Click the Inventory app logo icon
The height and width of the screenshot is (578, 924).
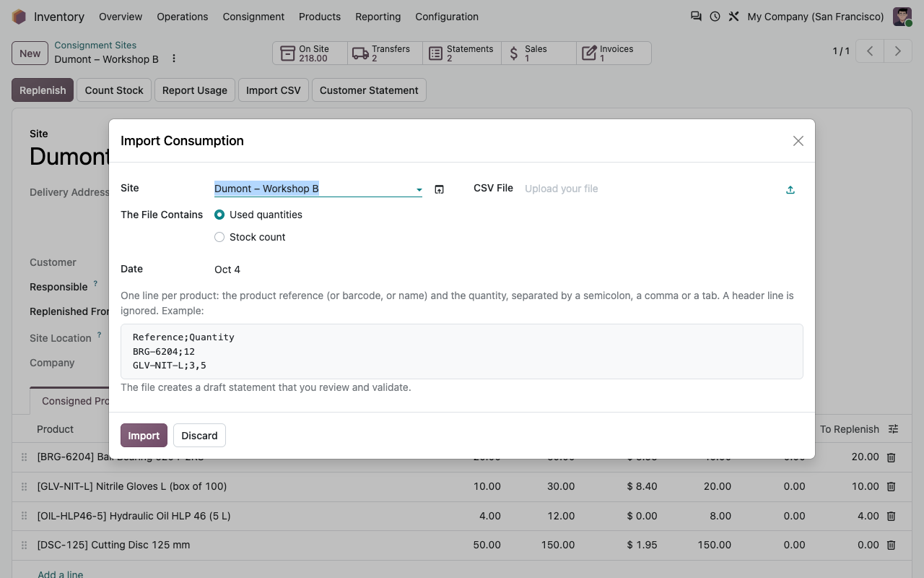point(19,17)
